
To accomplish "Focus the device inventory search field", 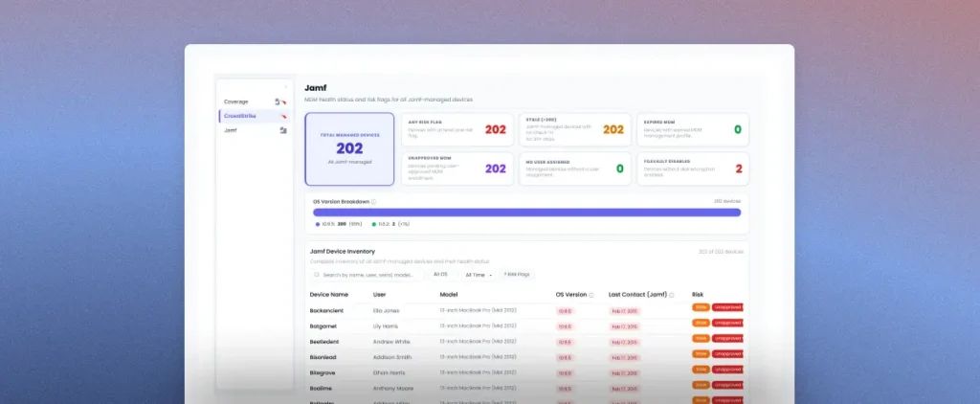I will [x=367, y=275].
